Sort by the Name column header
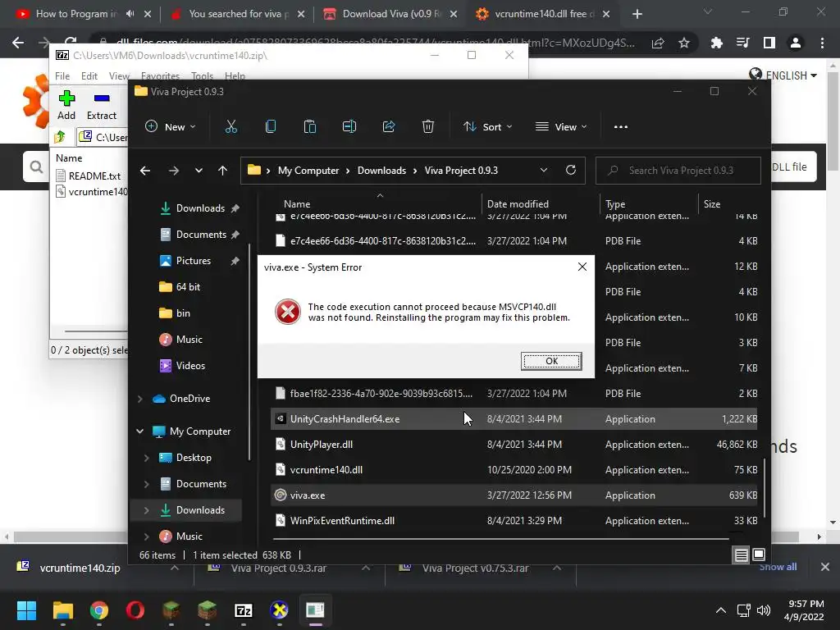The image size is (840, 630). click(x=297, y=204)
